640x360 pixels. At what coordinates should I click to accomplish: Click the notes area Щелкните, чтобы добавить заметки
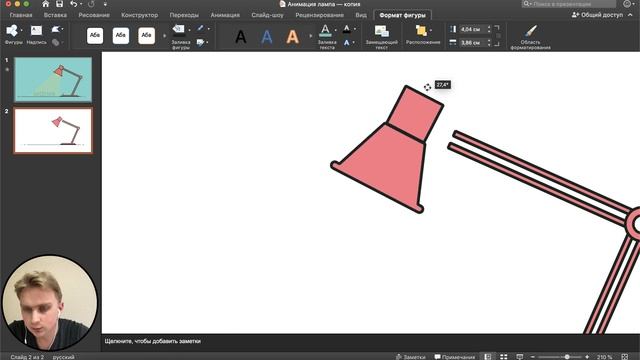click(x=153, y=341)
